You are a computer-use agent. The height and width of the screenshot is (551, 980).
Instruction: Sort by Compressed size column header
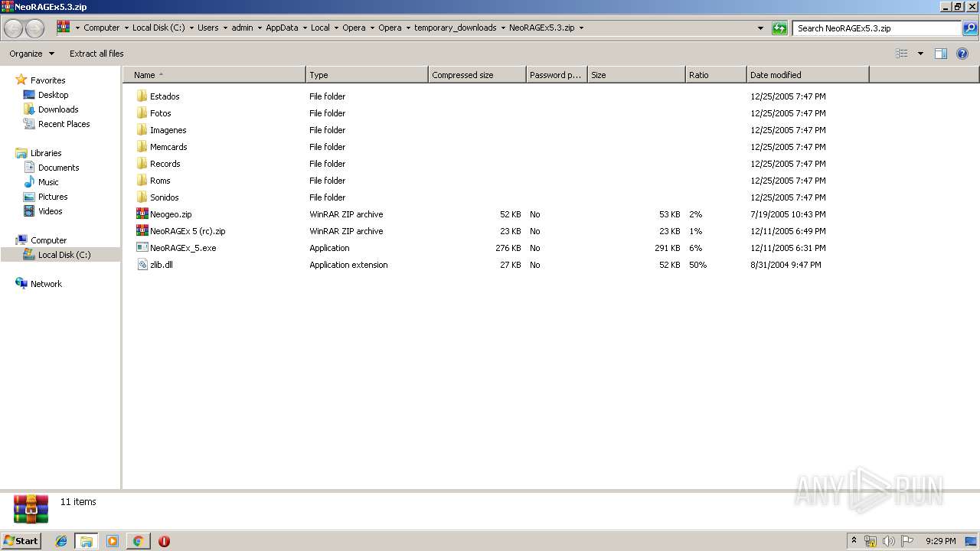(478, 75)
